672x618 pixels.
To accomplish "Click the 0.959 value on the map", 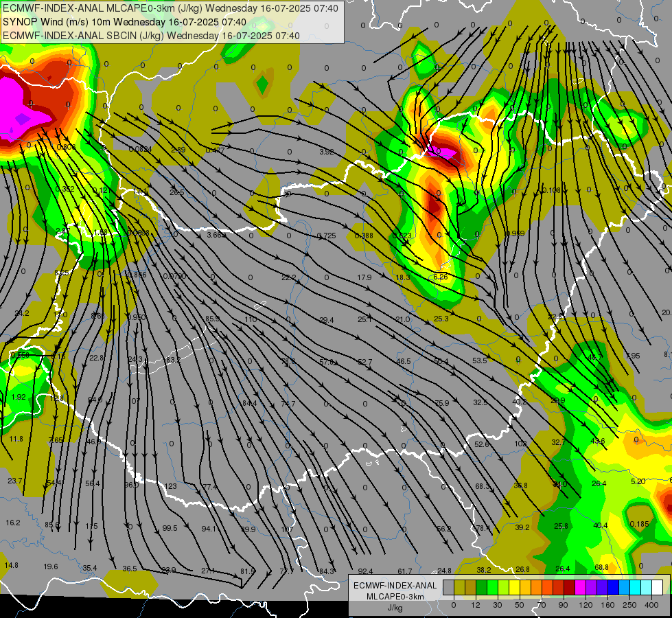I will (515, 233).
